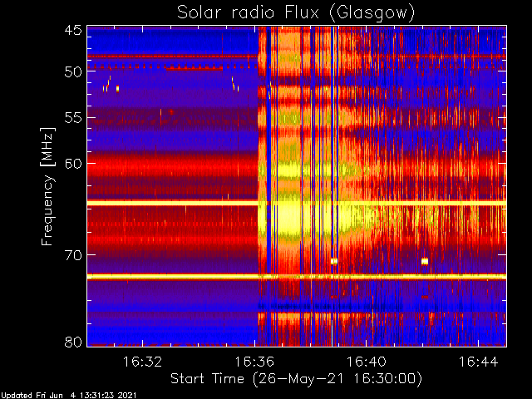Select the 'Frequency [MHz]' axis label
Image resolution: width=532 pixels, height=399 pixels.
pyautogui.click(x=47, y=186)
